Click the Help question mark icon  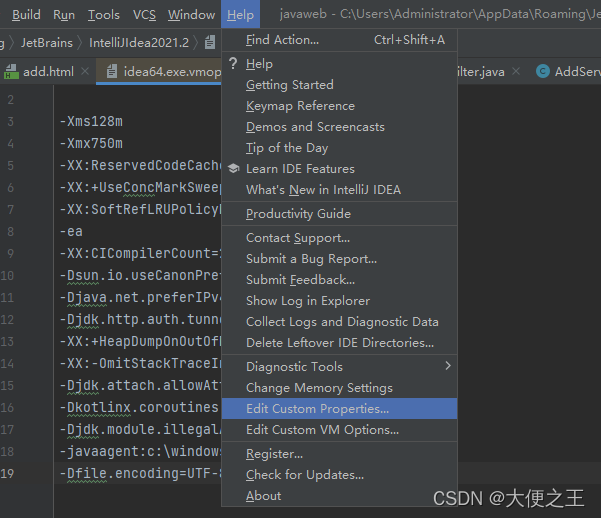pyautogui.click(x=233, y=64)
